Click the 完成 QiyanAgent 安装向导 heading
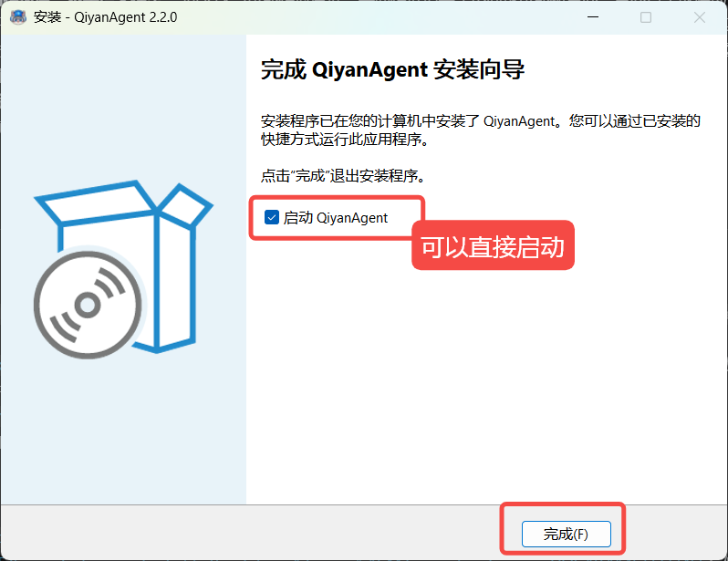Screen dimensions: 728x561 393,70
